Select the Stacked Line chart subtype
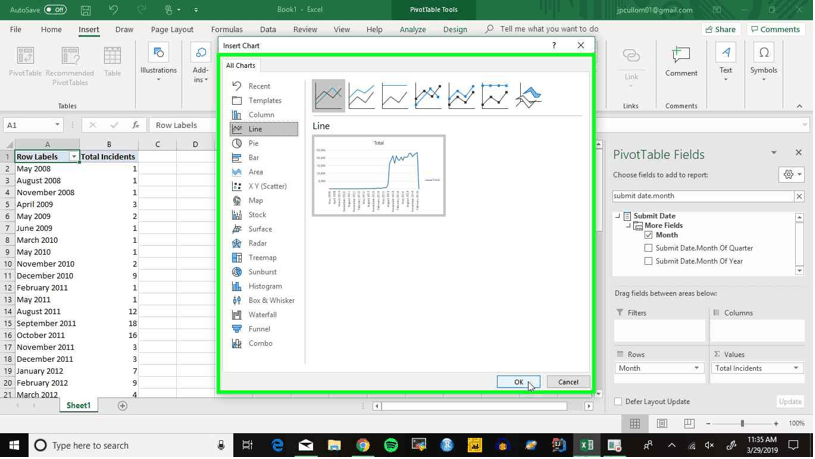Image resolution: width=815 pixels, height=459 pixels. [x=362, y=96]
